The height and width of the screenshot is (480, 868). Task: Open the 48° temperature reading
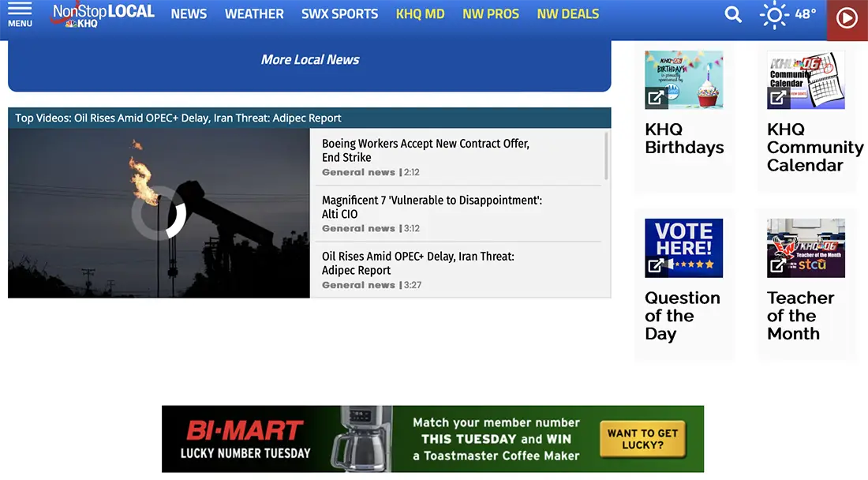point(806,14)
